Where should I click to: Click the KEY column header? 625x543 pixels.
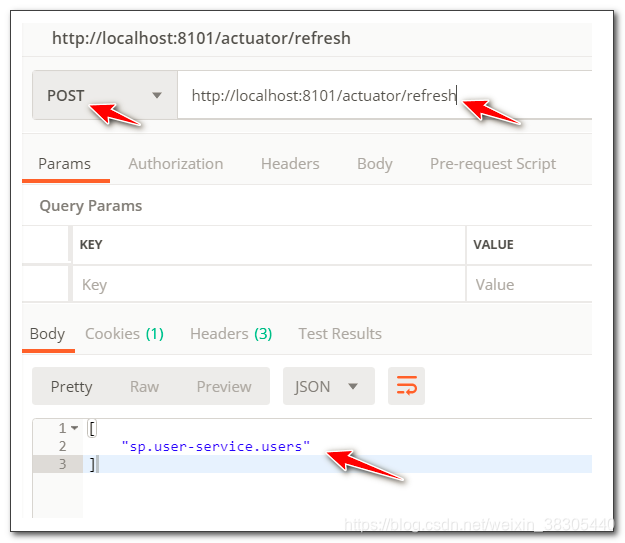pyautogui.click(x=91, y=244)
